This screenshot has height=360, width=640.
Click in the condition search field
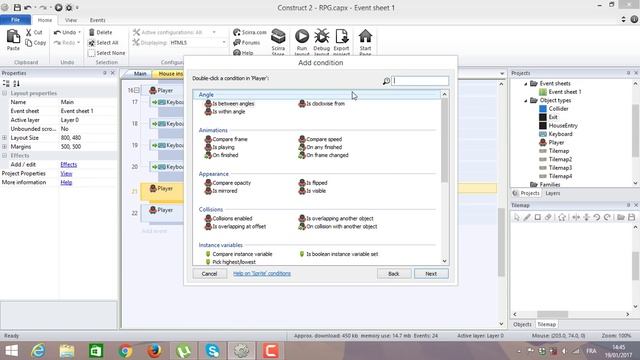[420, 81]
